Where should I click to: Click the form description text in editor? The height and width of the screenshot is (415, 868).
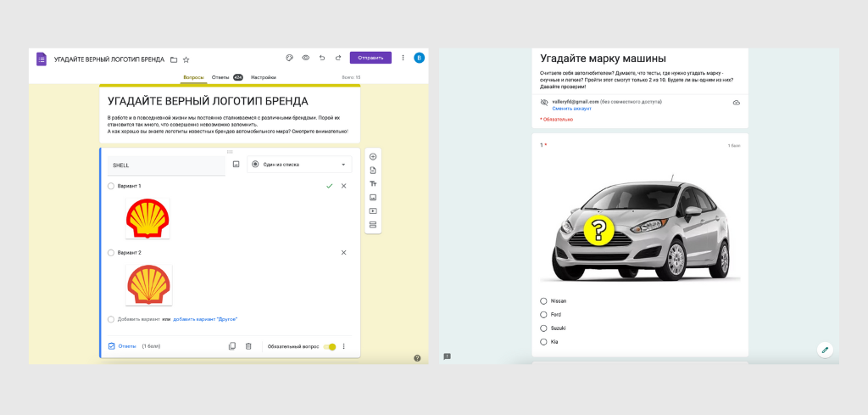tap(227, 125)
